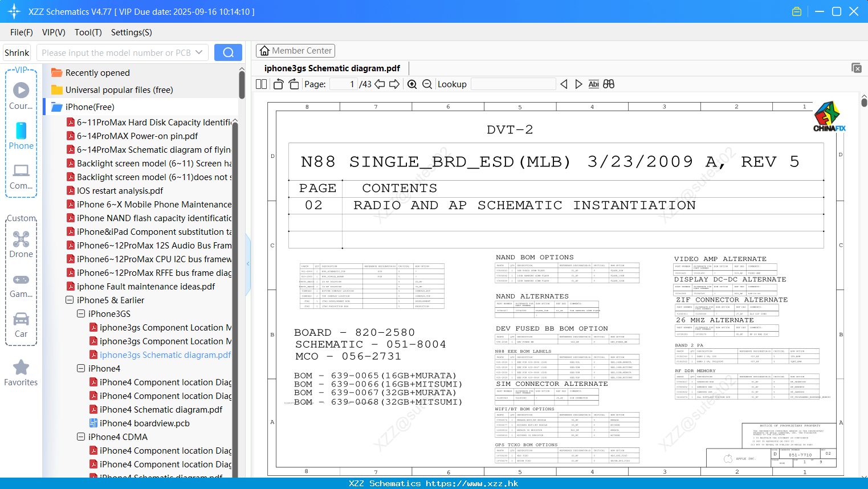Rotate the page counterclockwise

(x=278, y=84)
